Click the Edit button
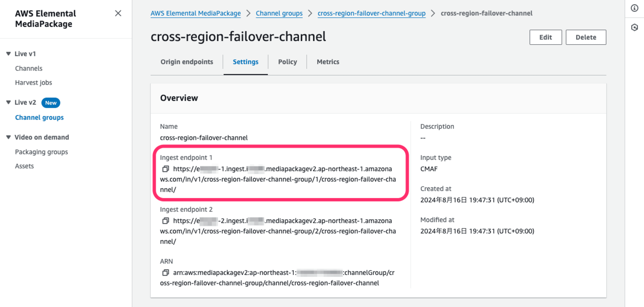 click(x=545, y=37)
